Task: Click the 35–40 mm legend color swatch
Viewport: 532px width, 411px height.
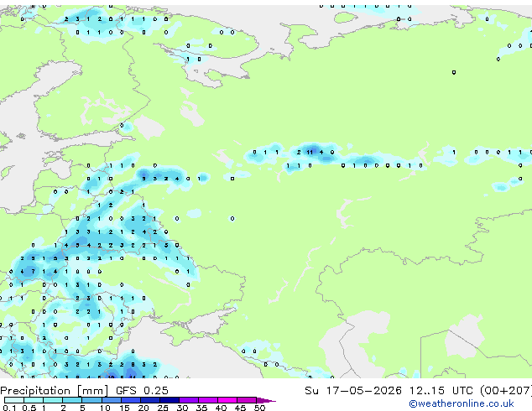Action: [208, 400]
